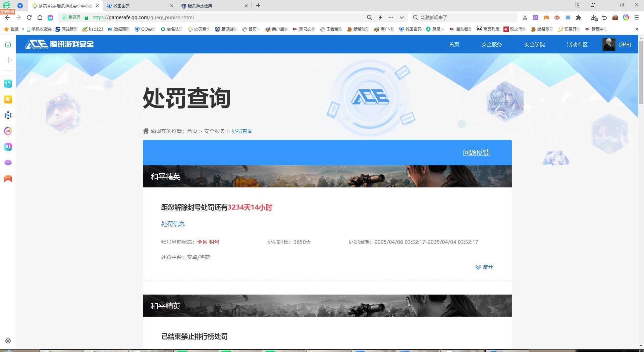Click the vertical page scrollbar
This screenshot has width=644, height=352.
coord(641,72)
